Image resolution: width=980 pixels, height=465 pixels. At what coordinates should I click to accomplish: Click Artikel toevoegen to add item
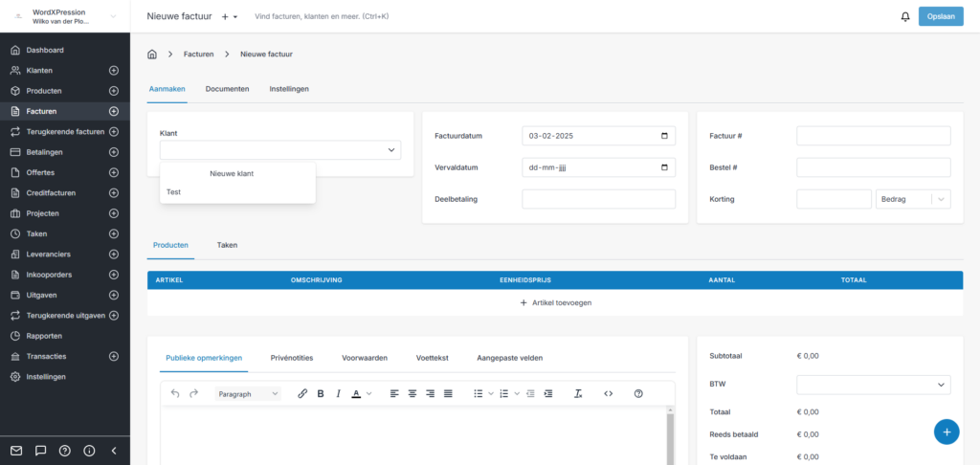point(556,302)
